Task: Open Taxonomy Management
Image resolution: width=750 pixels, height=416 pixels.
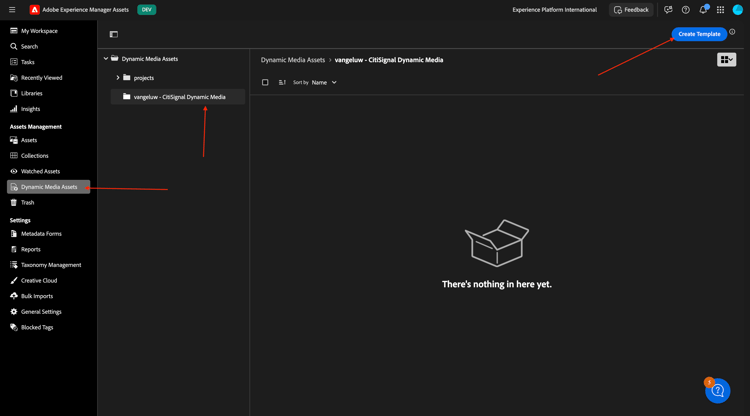Action: [x=51, y=264]
